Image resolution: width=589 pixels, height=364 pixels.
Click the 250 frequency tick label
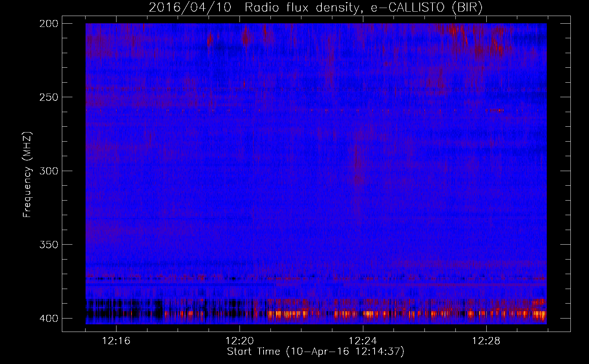pyautogui.click(x=48, y=97)
